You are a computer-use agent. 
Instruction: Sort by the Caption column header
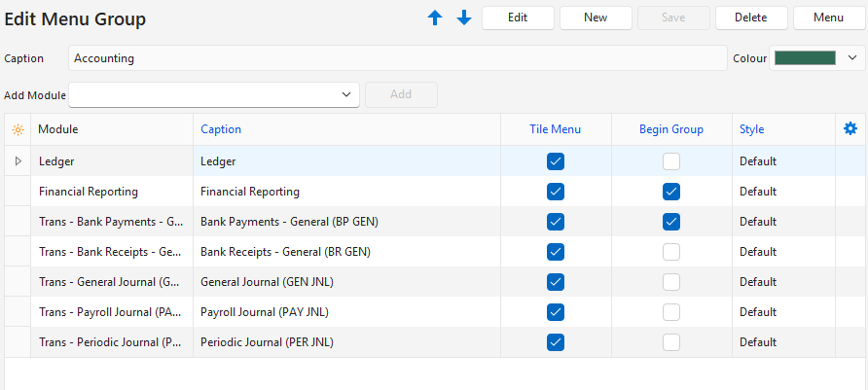(221, 129)
